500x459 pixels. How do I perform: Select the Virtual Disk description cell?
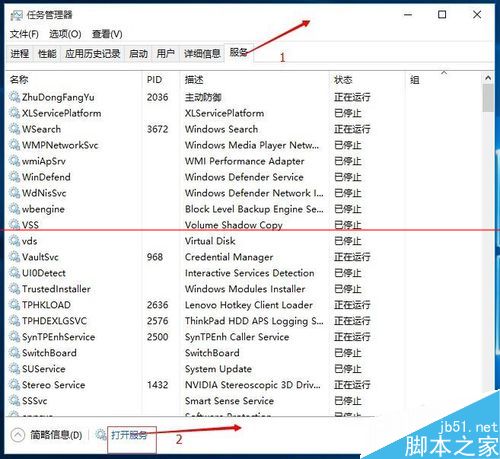click(x=210, y=241)
